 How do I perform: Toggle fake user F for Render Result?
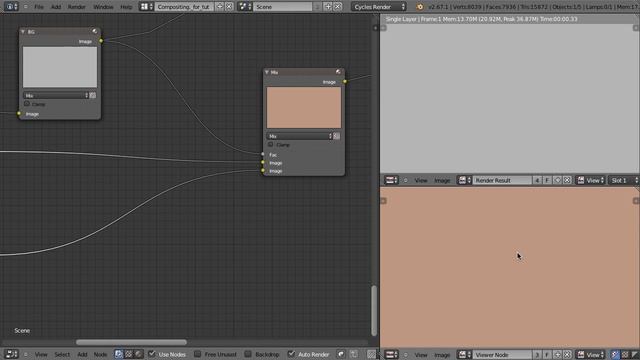click(x=547, y=180)
